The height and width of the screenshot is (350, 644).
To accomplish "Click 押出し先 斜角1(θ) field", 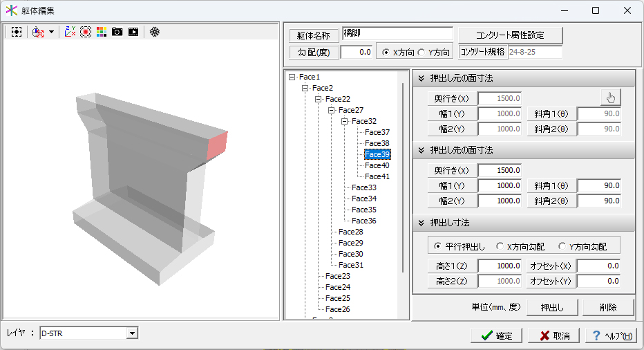I will pyautogui.click(x=599, y=185).
